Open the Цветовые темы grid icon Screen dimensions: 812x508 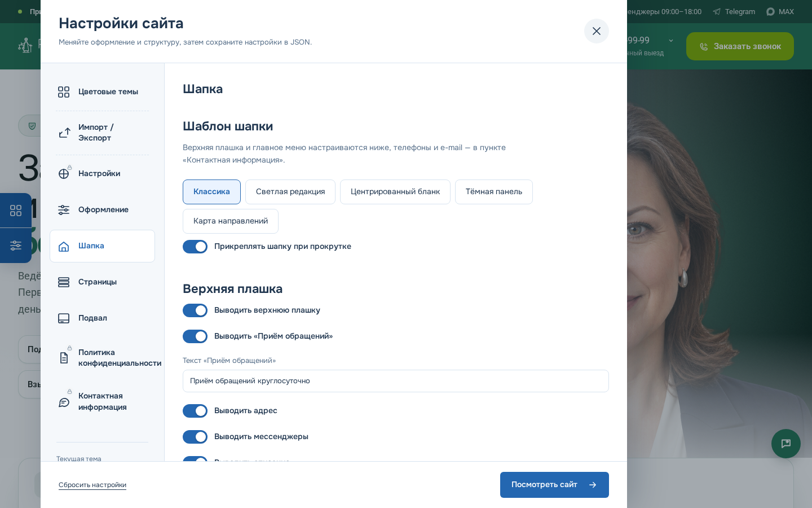click(x=64, y=92)
